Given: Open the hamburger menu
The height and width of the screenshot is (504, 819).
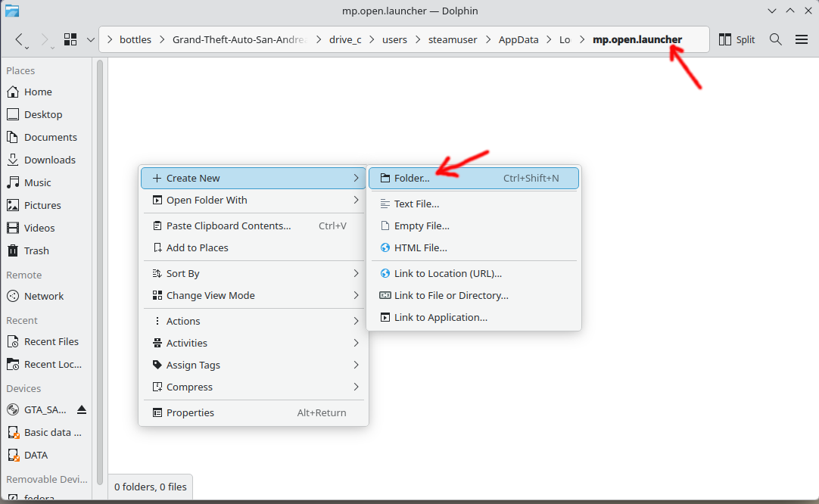Looking at the screenshot, I should pyautogui.click(x=802, y=39).
